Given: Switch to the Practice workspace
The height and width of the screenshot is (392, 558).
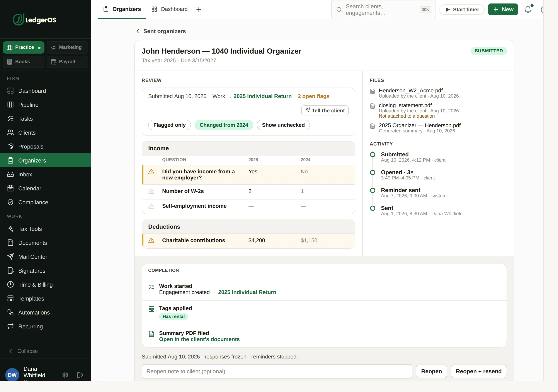Looking at the screenshot, I should 23,47.
